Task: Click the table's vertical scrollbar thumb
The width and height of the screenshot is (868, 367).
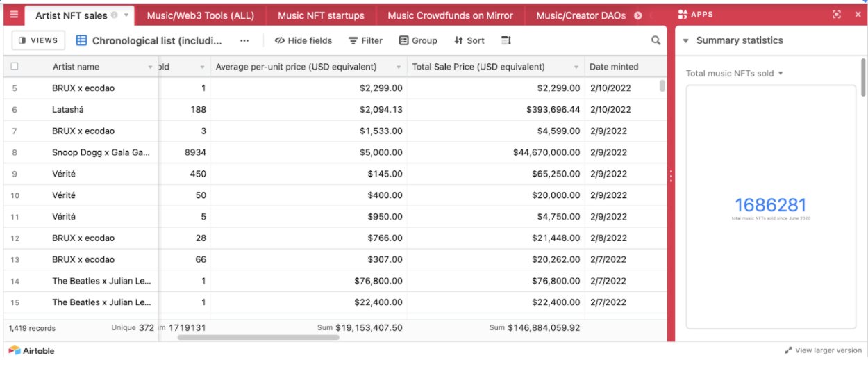Action: click(662, 86)
